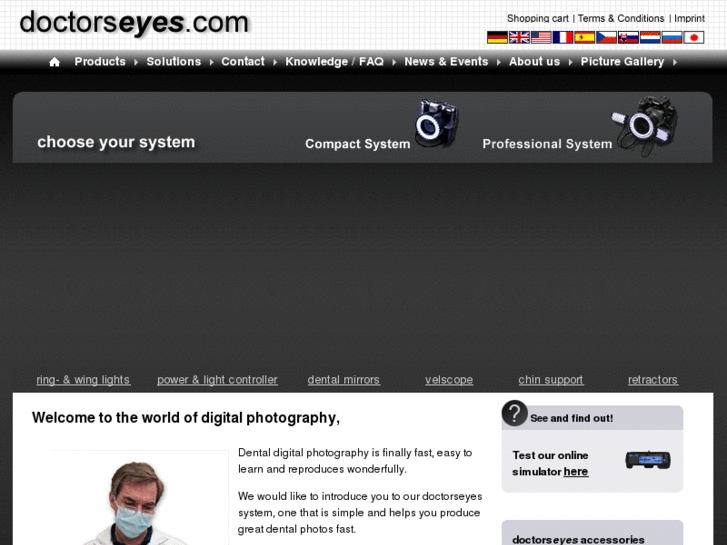Image resolution: width=727 pixels, height=545 pixels.
Task: Click the dentist with mask photo
Action: point(140,498)
